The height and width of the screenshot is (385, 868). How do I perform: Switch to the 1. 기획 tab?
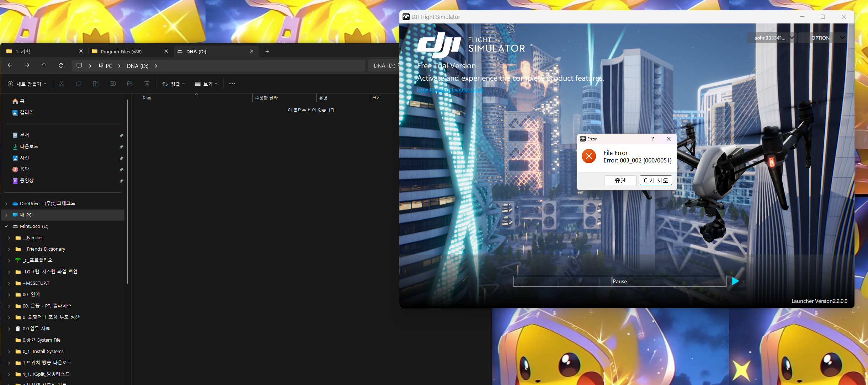(x=23, y=52)
